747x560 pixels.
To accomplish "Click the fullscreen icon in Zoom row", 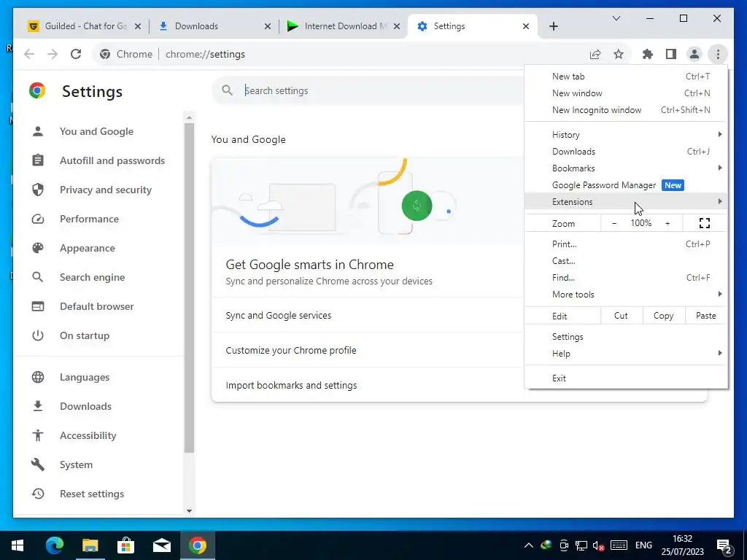I will click(705, 223).
